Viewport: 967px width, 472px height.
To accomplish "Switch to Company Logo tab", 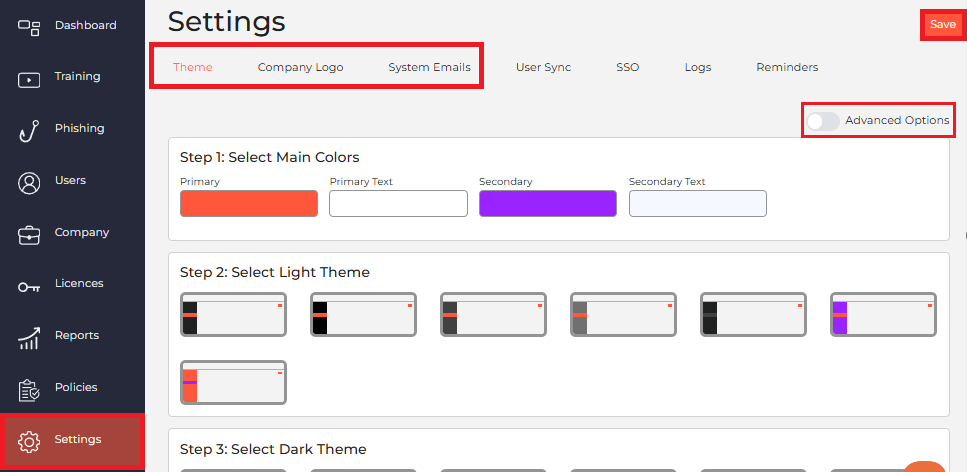I will point(300,67).
